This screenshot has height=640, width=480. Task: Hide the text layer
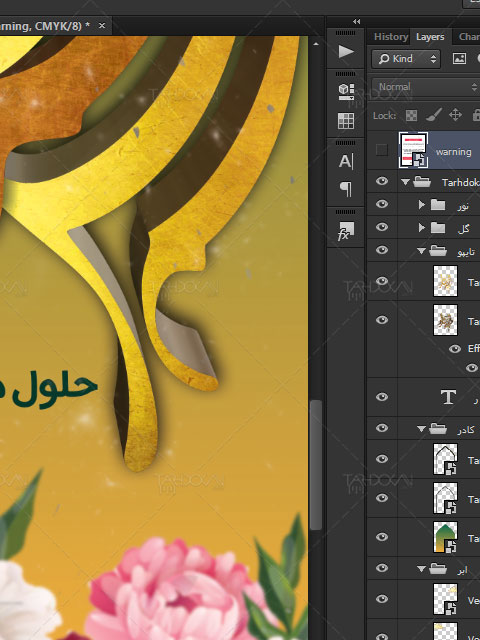pos(382,397)
